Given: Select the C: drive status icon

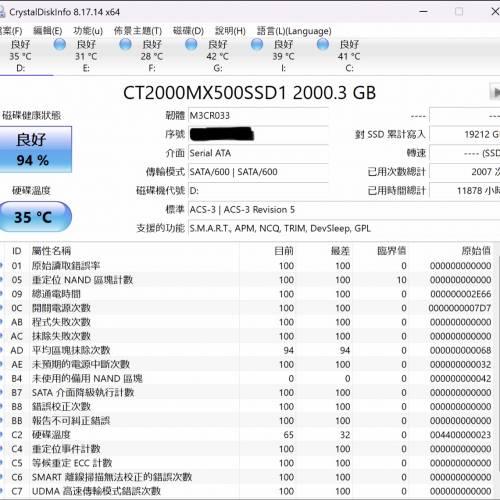Looking at the screenshot, I should pyautogui.click(x=323, y=44).
